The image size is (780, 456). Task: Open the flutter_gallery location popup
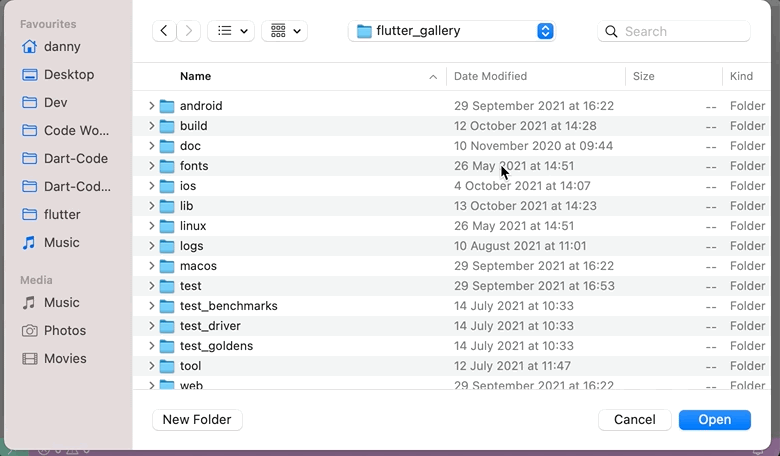click(452, 31)
